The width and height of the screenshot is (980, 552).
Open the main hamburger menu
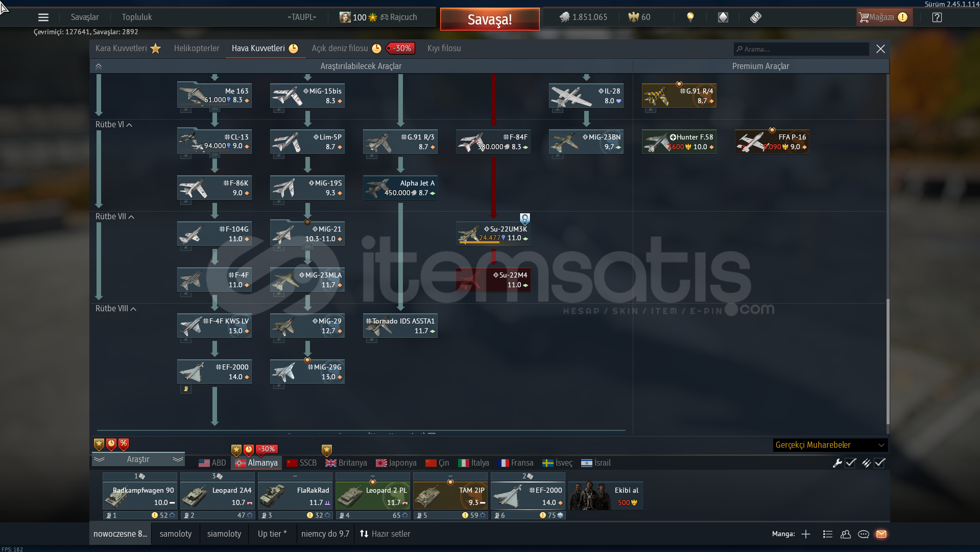[43, 17]
